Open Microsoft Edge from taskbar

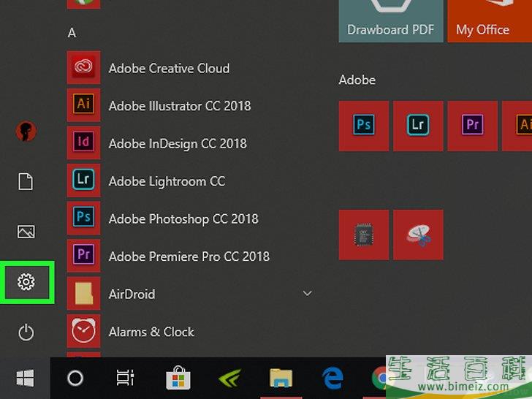[332, 378]
